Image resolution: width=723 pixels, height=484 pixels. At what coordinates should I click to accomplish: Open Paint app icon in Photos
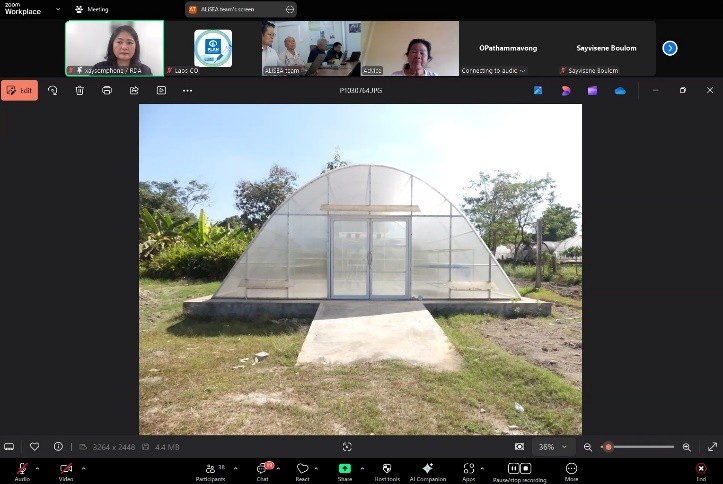[538, 90]
